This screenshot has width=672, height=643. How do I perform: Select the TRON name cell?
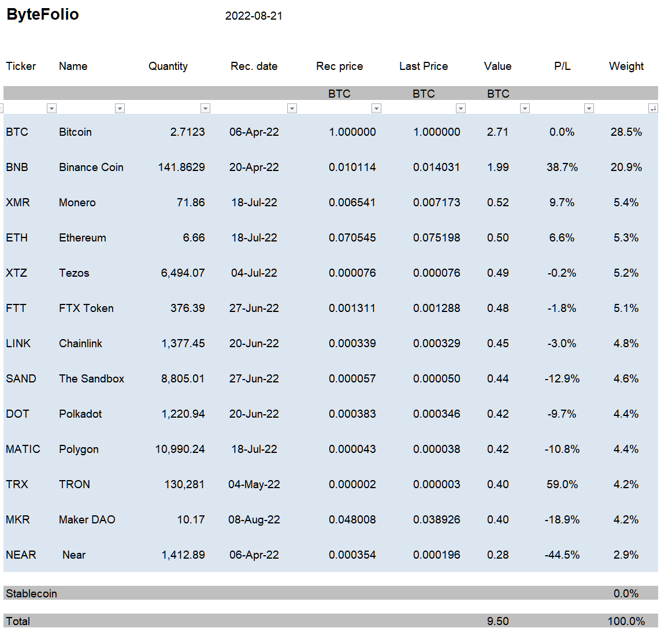click(75, 484)
